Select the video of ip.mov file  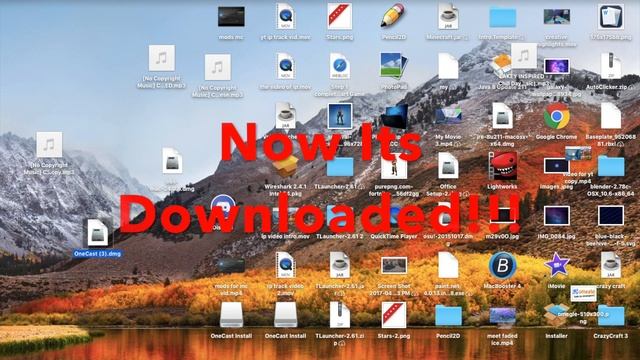pyautogui.click(x=285, y=66)
